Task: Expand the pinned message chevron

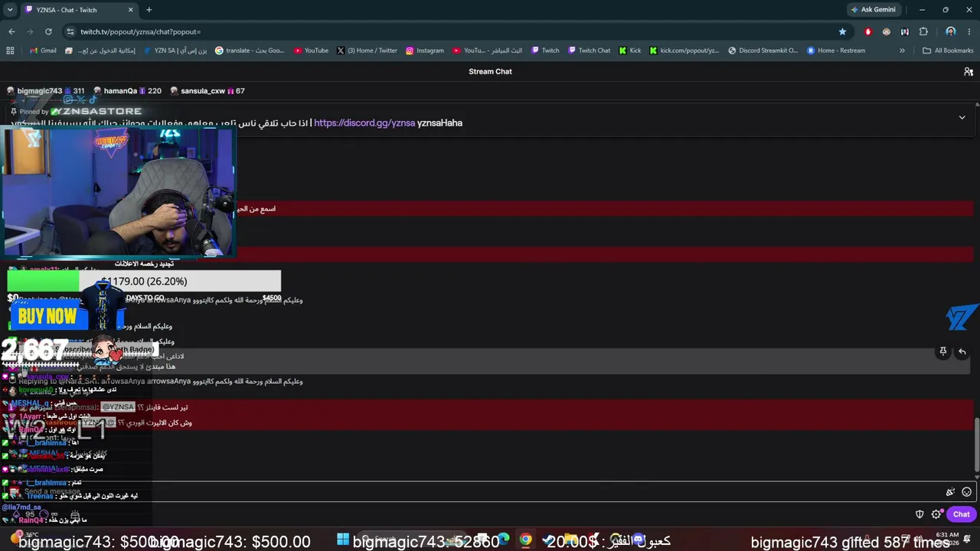Action: 962,117
